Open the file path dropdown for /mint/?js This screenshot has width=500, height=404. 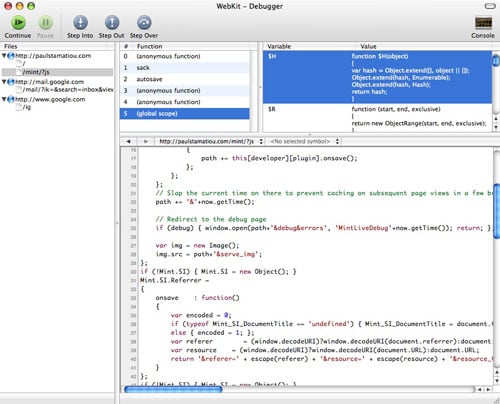pos(210,141)
